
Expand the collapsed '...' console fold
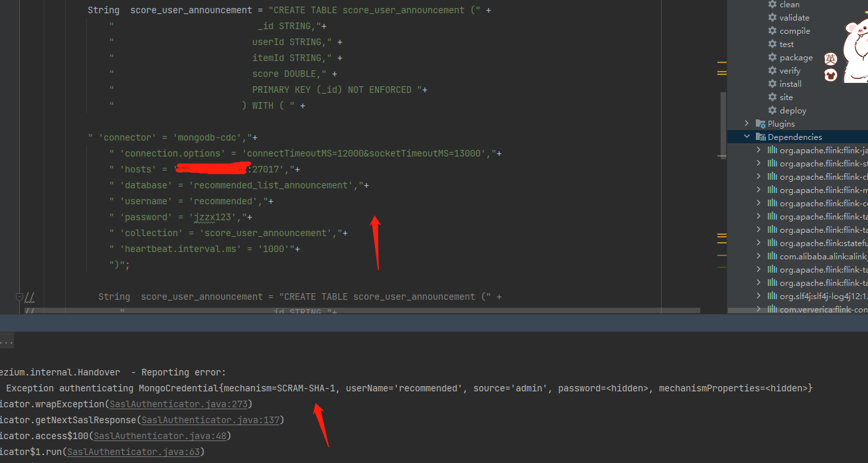pyautogui.click(x=6, y=342)
